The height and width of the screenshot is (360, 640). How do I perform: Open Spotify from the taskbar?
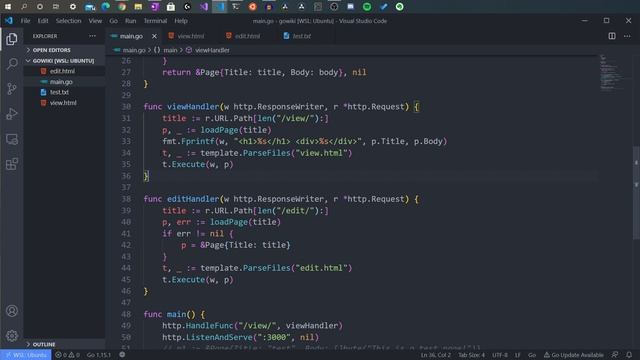click(x=367, y=7)
